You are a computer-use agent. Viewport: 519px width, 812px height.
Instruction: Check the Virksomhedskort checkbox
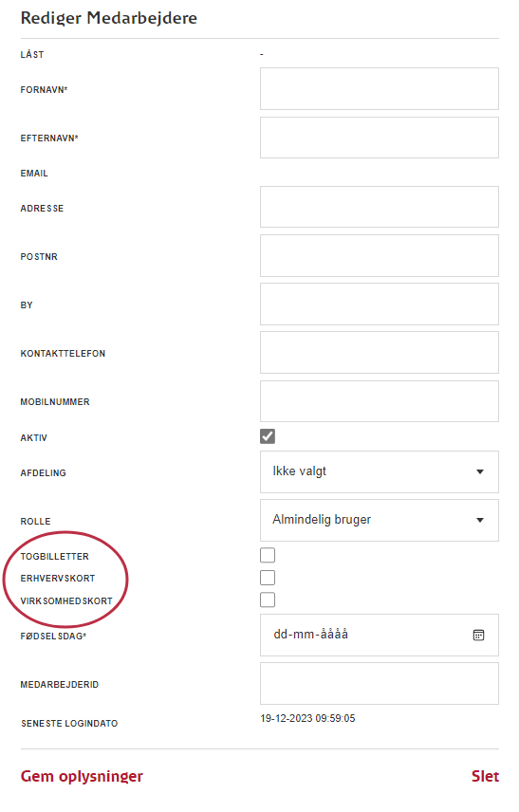coord(268,600)
